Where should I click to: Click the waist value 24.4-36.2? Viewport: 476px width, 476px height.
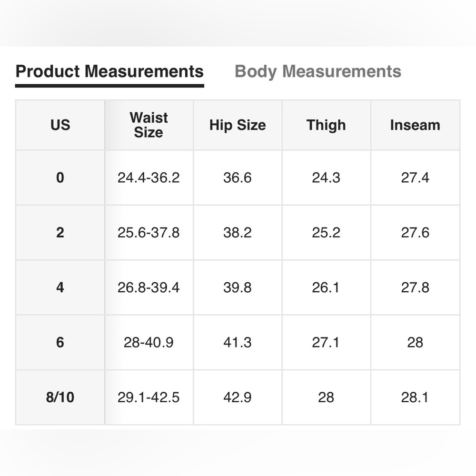tap(149, 178)
